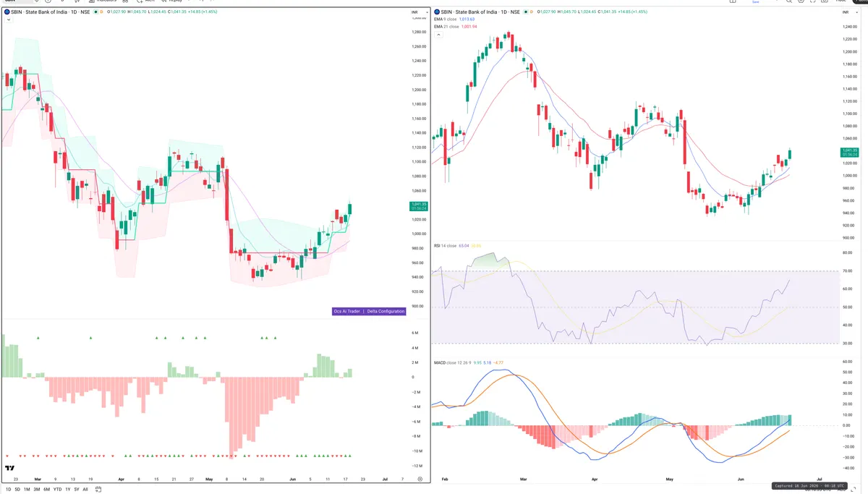
Task: Click the Save button in top toolbar
Action: tap(756, 2)
